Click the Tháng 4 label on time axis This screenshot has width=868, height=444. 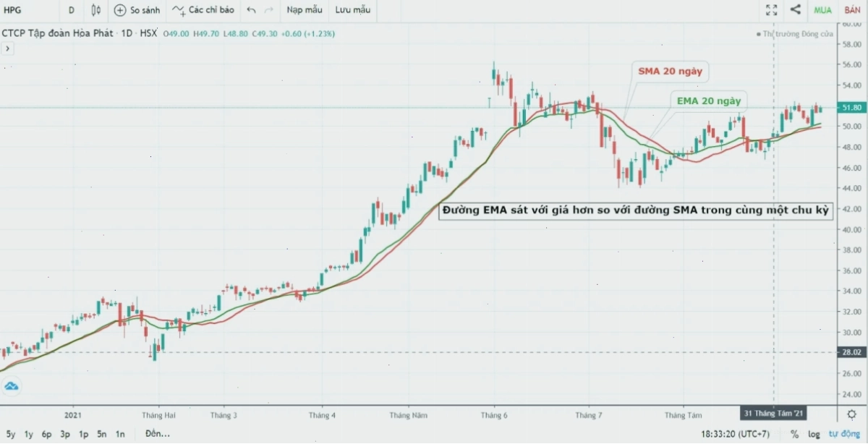coord(322,415)
